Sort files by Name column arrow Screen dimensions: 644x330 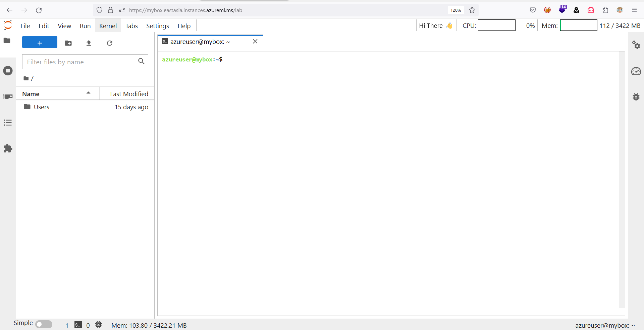coord(88,93)
